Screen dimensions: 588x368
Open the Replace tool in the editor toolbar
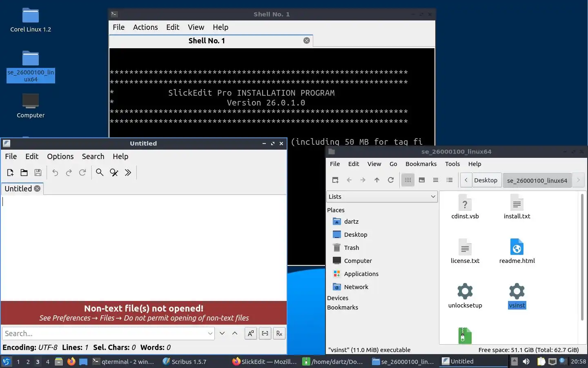tap(114, 173)
